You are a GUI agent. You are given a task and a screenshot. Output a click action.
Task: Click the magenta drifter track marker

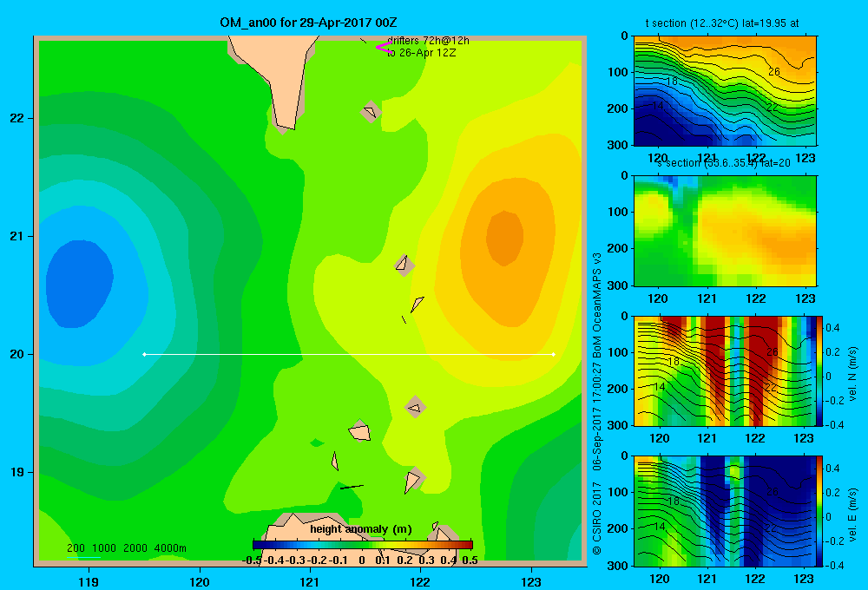pyautogui.click(x=383, y=47)
